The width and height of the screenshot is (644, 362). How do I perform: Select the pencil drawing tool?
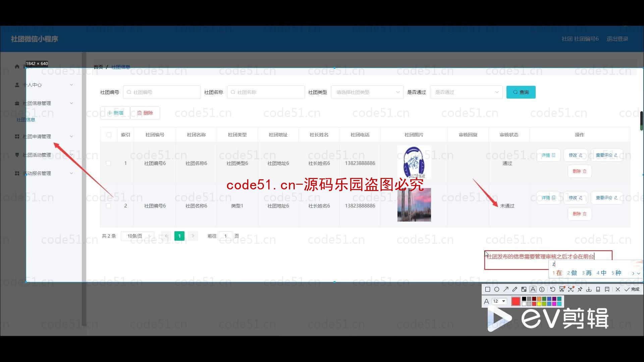[515, 289]
